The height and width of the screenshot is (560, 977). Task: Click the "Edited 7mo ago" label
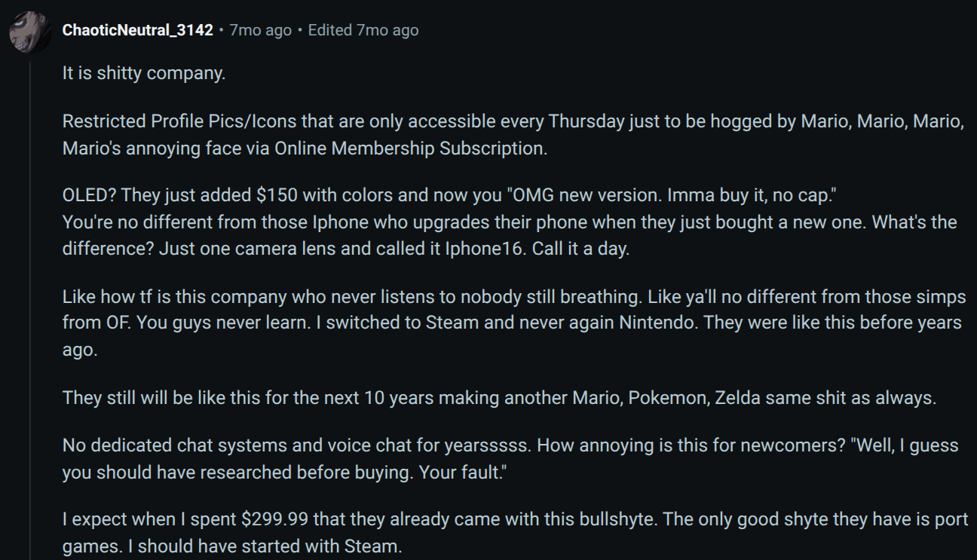pos(363,30)
